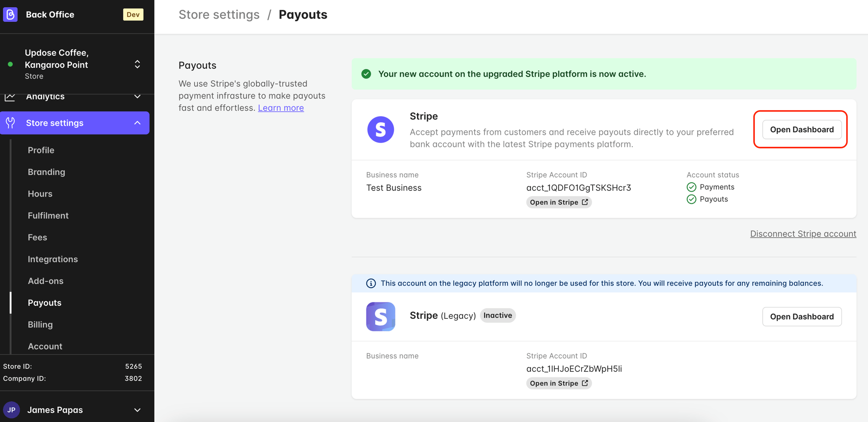Expand the James Papas account menu
Viewport: 868px width, 422px height.
[137, 410]
